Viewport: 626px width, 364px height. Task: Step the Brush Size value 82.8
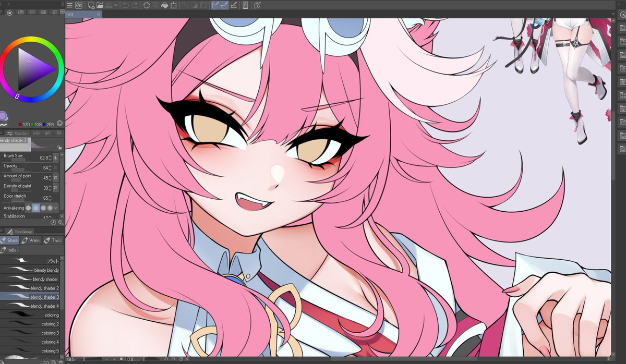[x=50, y=157]
